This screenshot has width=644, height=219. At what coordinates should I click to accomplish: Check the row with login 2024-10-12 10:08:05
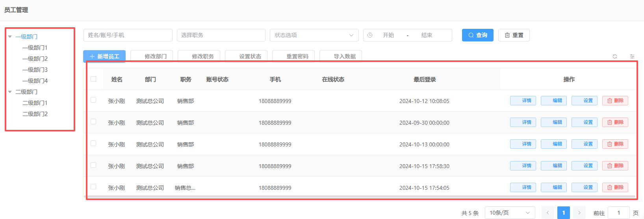coord(93,100)
